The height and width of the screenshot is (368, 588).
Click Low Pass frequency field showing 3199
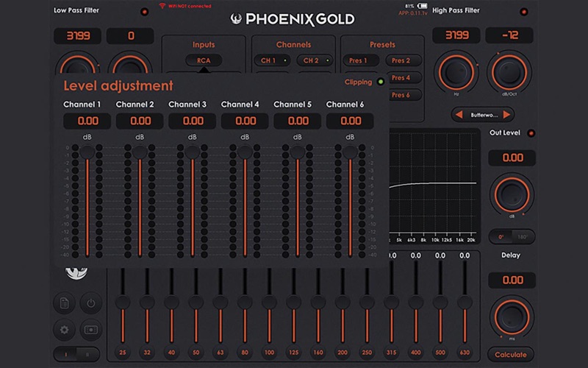click(x=78, y=35)
